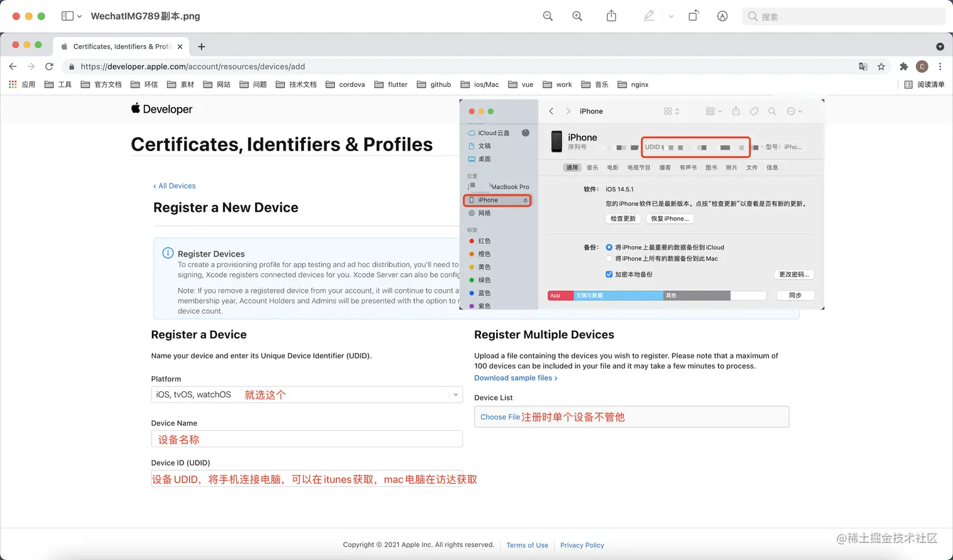The width and height of the screenshot is (953, 560).
Task: Open Privacy Policy link
Action: (582, 546)
